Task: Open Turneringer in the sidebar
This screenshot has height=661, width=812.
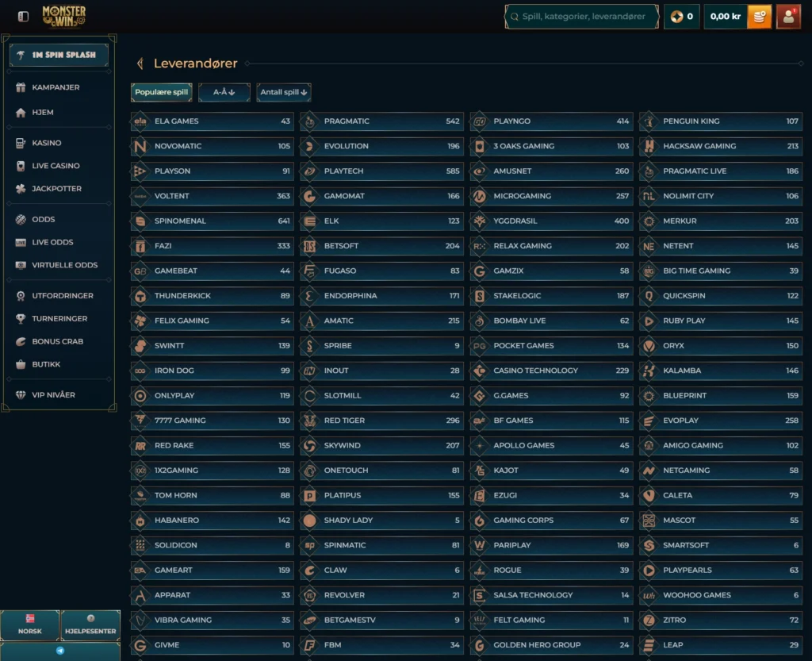Action: 59,318
